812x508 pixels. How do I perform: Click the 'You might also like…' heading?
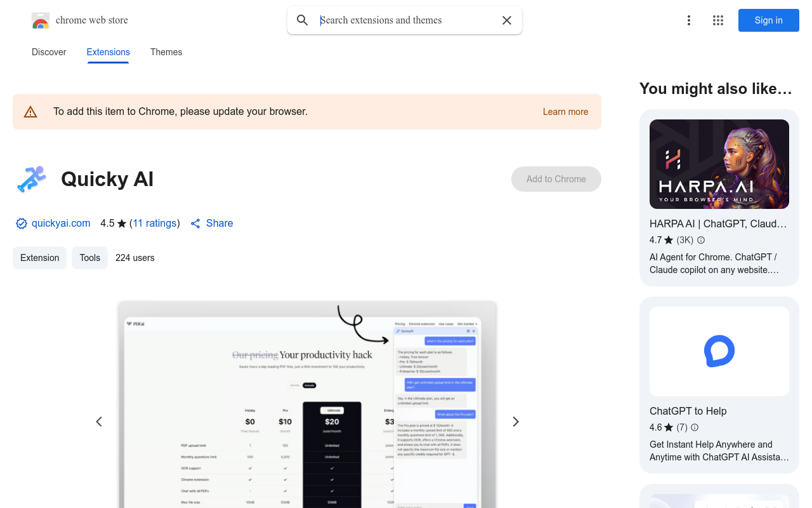click(716, 89)
